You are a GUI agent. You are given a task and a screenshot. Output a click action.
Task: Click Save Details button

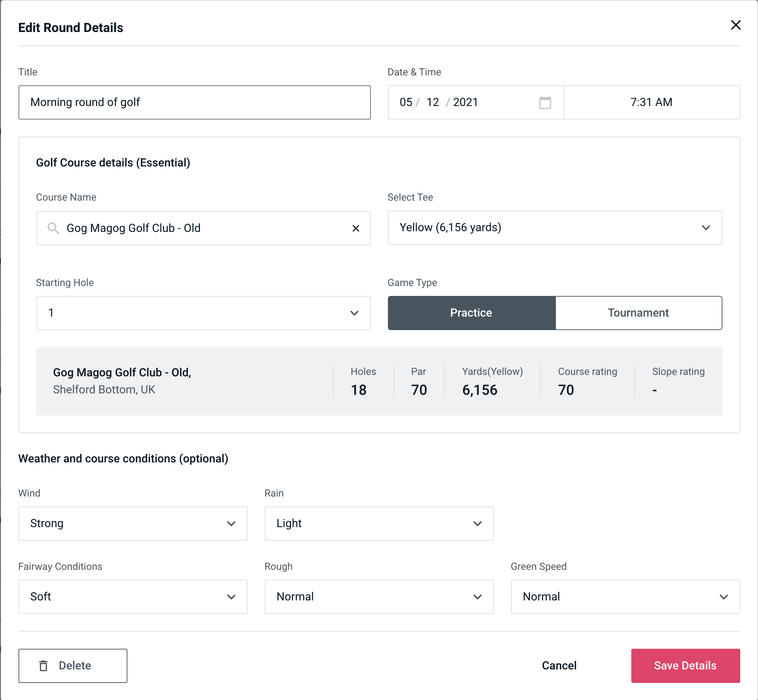[685, 665]
